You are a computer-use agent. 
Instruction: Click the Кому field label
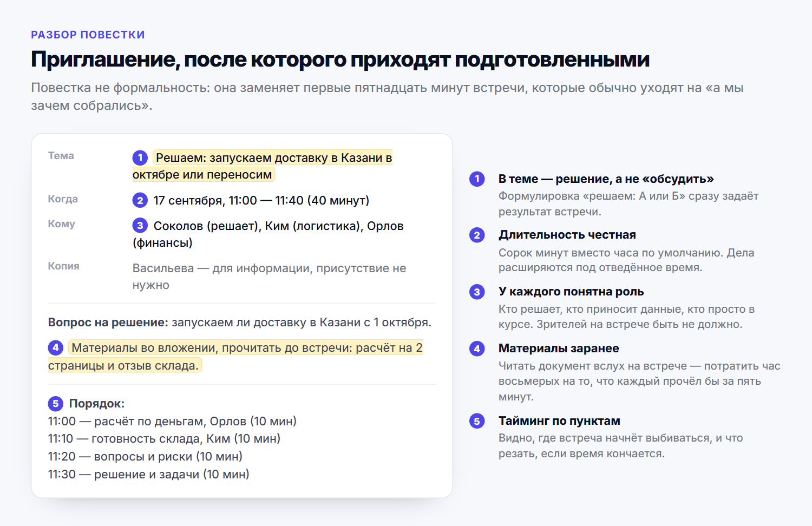pos(62,224)
